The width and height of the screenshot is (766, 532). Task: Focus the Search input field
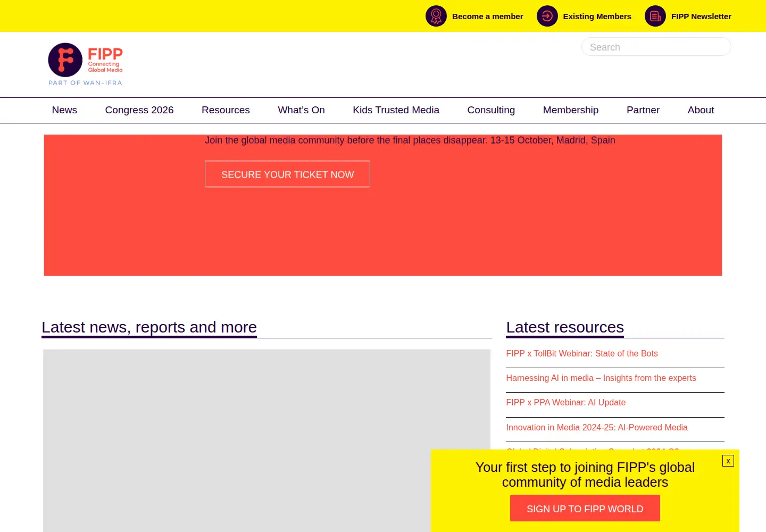tap(656, 47)
